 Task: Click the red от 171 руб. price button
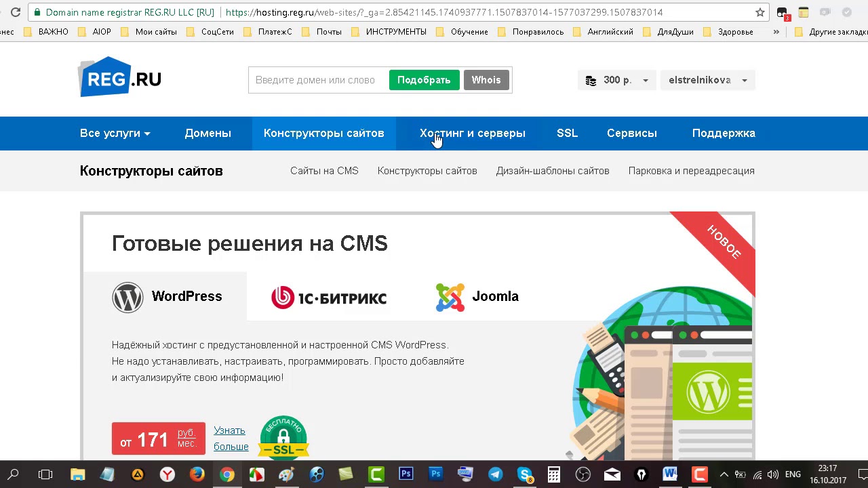(159, 439)
